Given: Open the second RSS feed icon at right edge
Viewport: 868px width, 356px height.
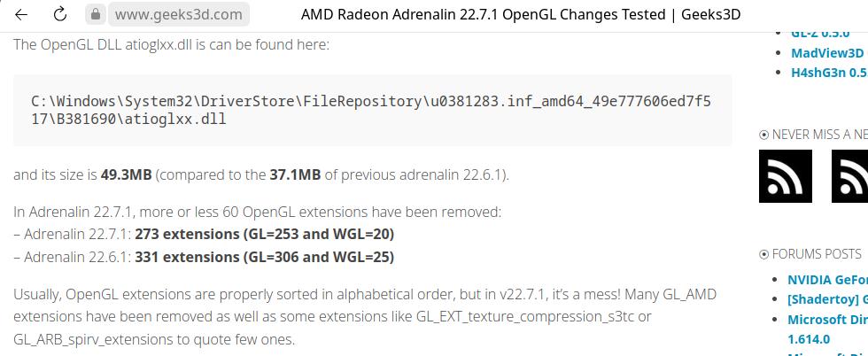Looking at the screenshot, I should pos(850,175).
